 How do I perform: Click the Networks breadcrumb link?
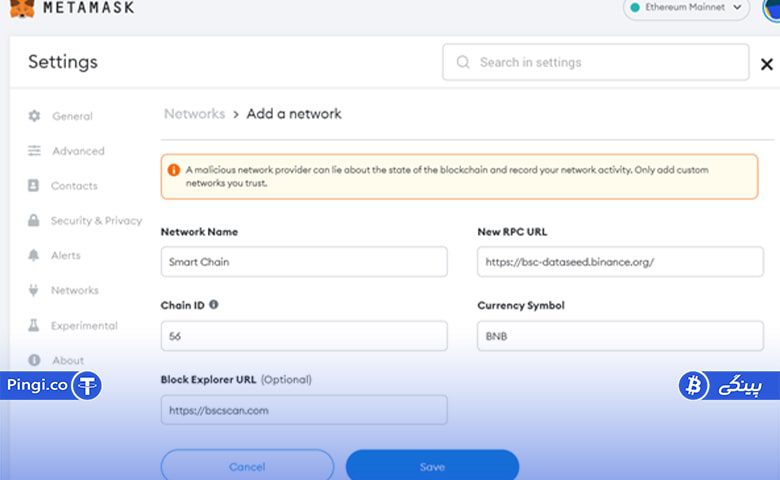[x=195, y=114]
